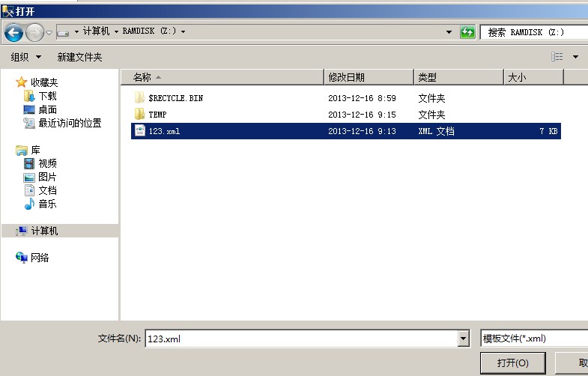588x376 pixels.
Task: Open the 音乐 library
Action: tap(48, 204)
